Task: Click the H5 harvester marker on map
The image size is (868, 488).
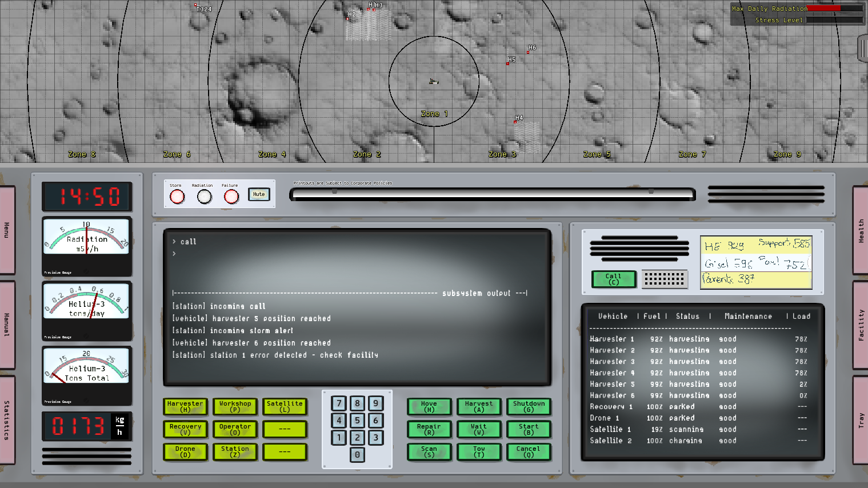Action: pos(507,63)
